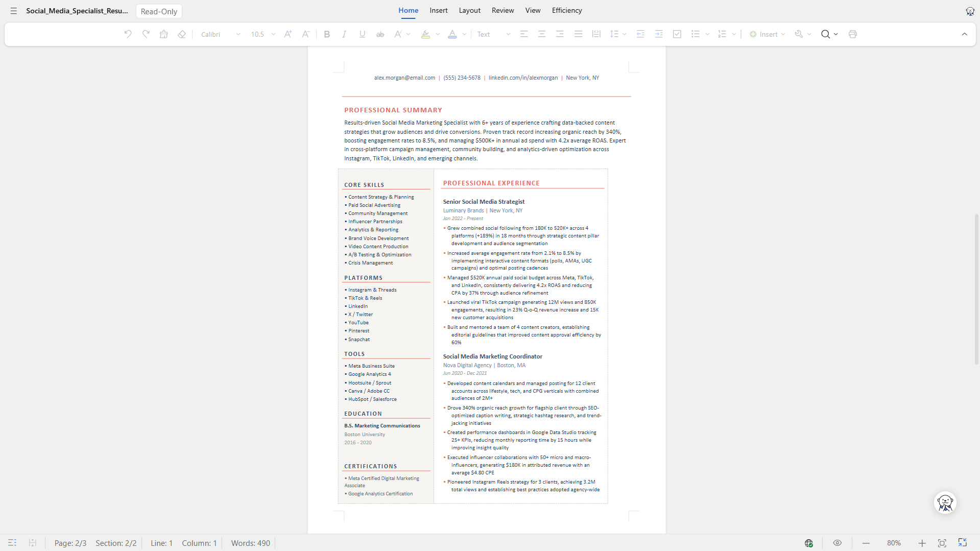Screen dimensions: 980x551
Task: Justify the paragraph text
Action: 578,34
